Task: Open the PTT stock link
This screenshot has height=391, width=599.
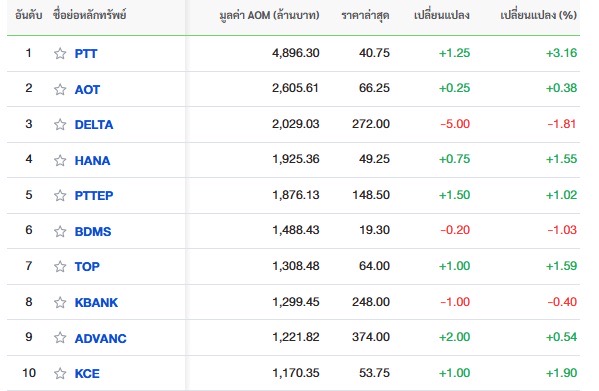Action: tap(86, 53)
